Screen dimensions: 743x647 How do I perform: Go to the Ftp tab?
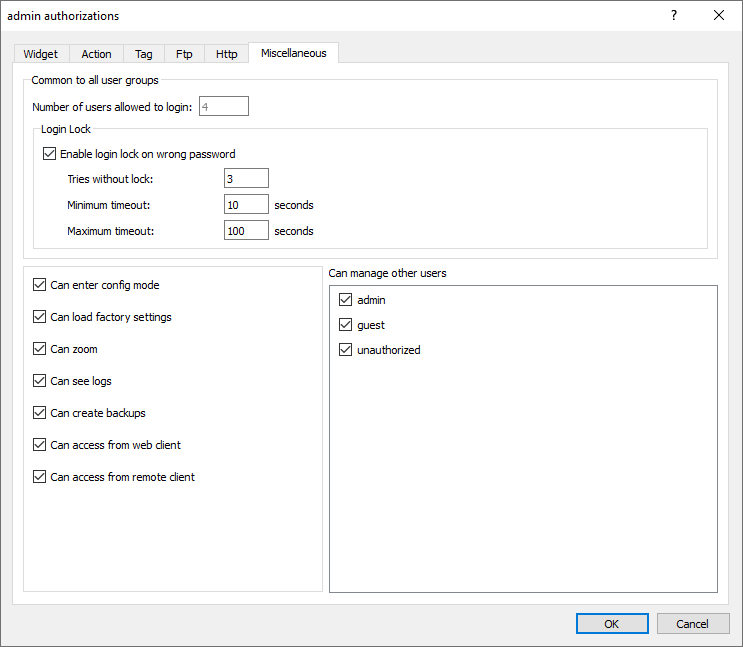pyautogui.click(x=184, y=54)
